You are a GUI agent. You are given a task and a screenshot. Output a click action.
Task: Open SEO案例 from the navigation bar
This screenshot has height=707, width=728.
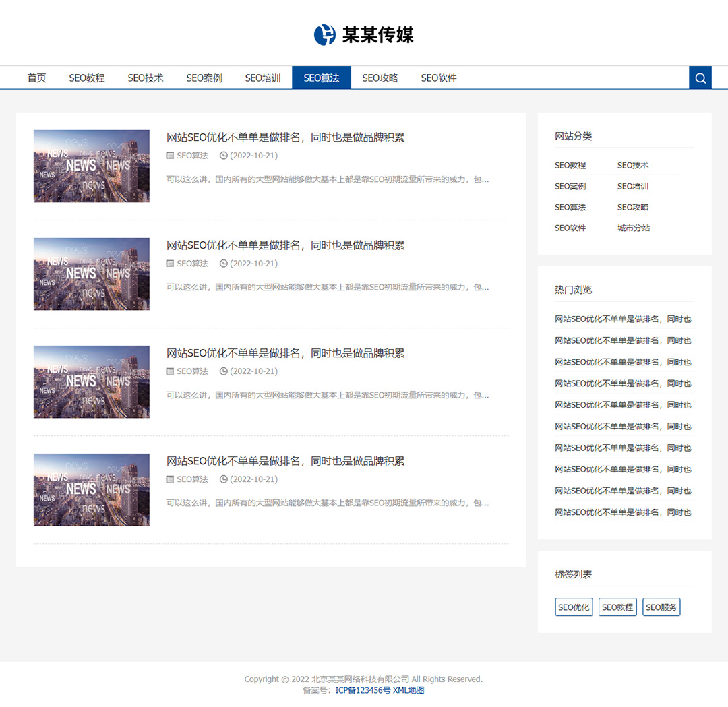point(204,78)
